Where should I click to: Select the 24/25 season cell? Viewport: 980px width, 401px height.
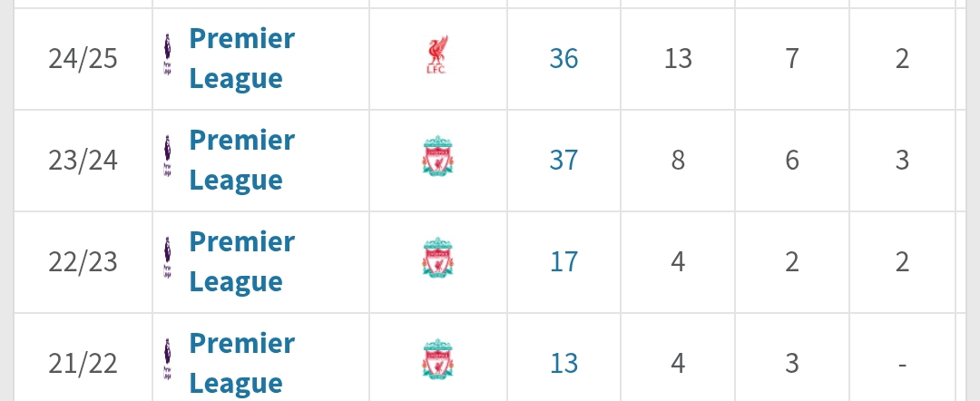click(83, 59)
